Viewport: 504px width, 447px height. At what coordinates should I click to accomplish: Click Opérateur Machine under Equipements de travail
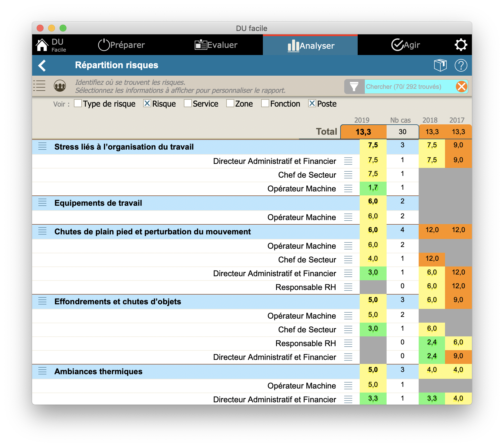click(x=302, y=217)
